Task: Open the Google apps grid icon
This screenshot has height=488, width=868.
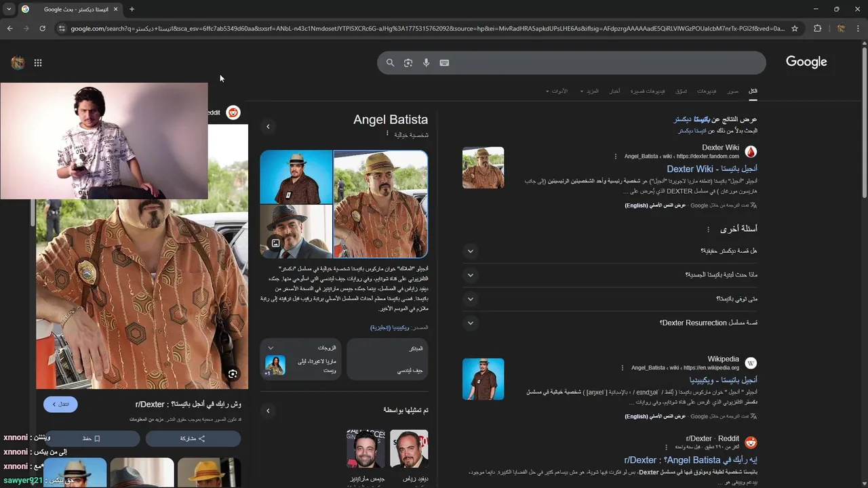Action: click(x=38, y=63)
